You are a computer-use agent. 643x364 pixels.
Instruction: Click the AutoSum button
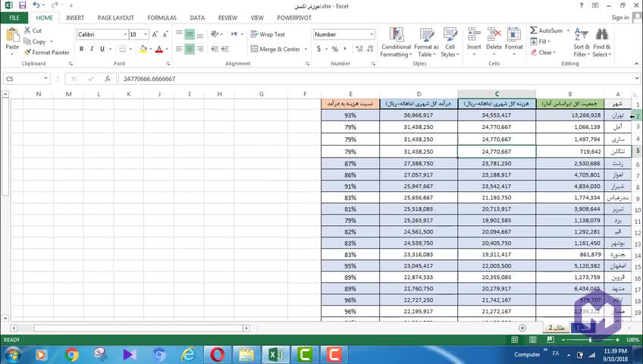(x=547, y=31)
